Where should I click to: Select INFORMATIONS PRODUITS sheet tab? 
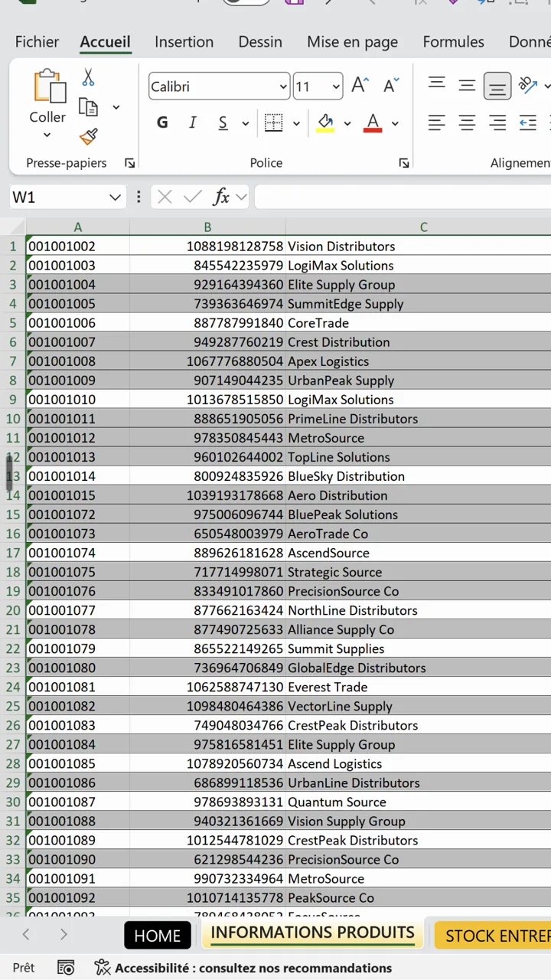point(312,933)
